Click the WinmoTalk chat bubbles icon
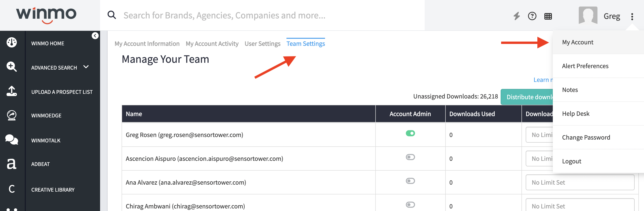Viewport: 644px width, 211px height. 11,139
